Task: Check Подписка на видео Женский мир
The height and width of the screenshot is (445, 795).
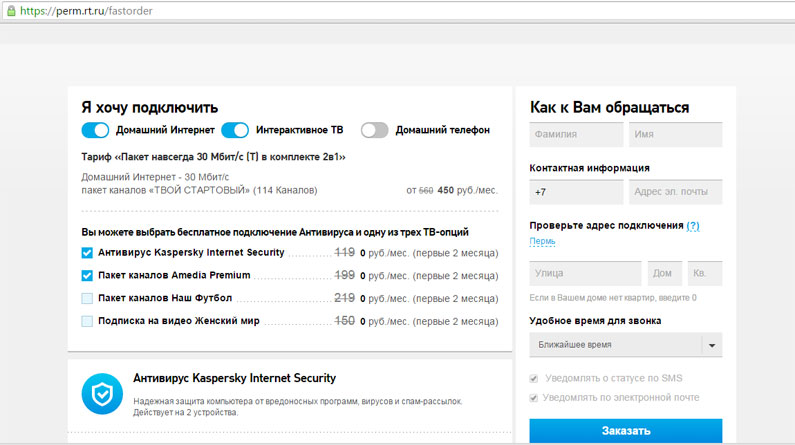Action: pyautogui.click(x=87, y=321)
